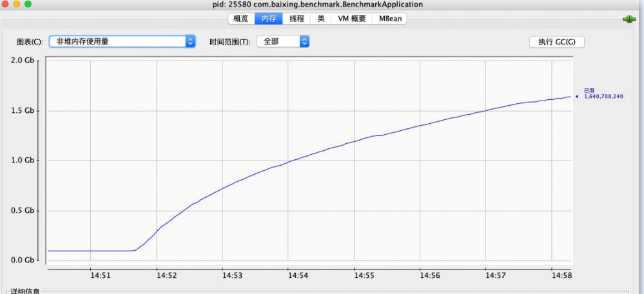The image size is (644, 294).
Task: Switch to the 类 classes tab
Action: [321, 19]
